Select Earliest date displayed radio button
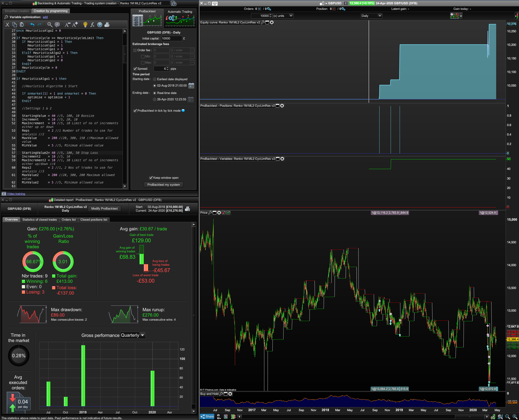The height and width of the screenshot is (420, 519). click(155, 79)
